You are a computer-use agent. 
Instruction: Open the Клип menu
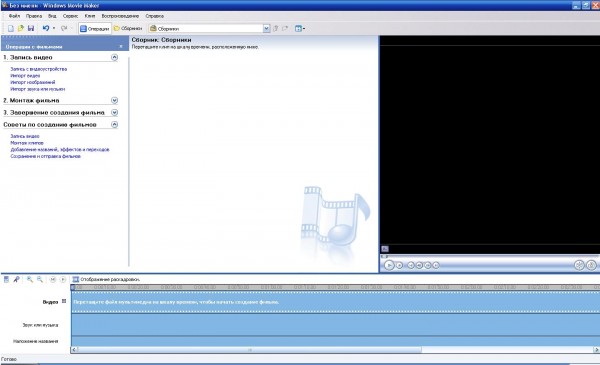click(90, 16)
